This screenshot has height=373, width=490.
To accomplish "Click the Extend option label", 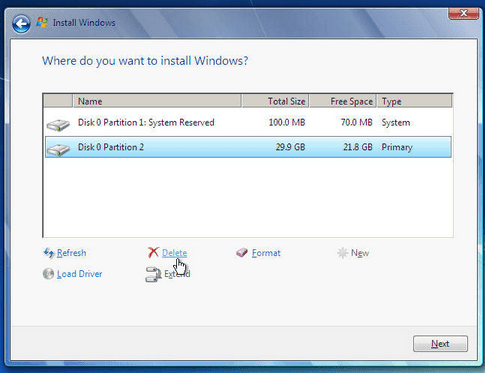I will coord(177,274).
